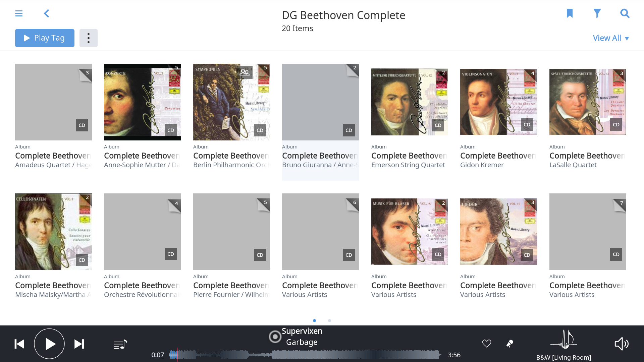Click the Garbage album art disc icon
This screenshot has height=362, width=644.
(275, 337)
